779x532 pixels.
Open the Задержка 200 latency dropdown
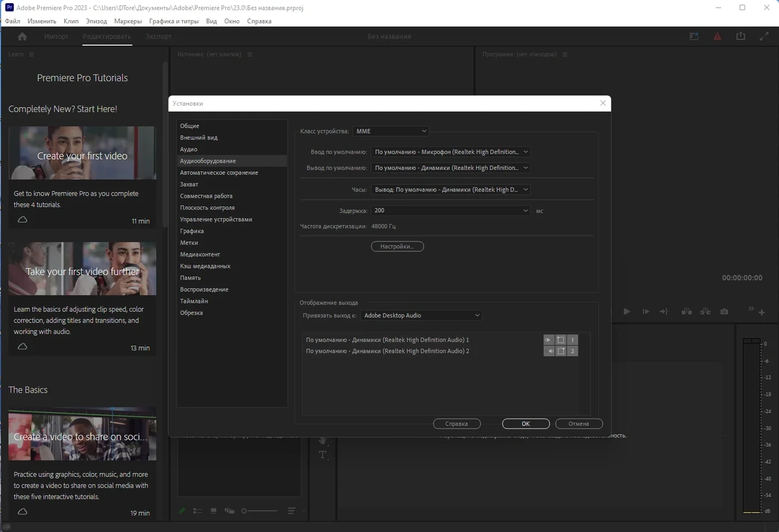coord(451,210)
